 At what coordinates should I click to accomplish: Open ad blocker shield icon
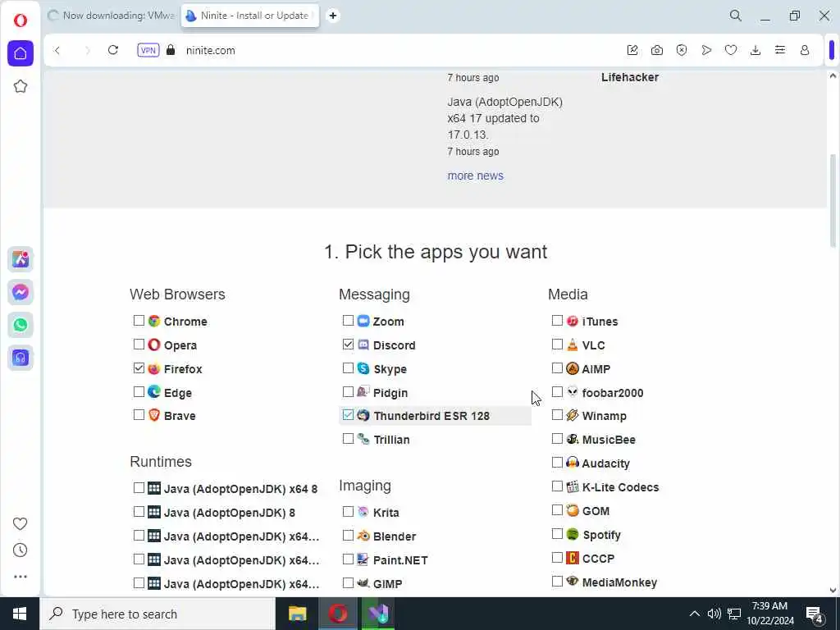(x=682, y=50)
